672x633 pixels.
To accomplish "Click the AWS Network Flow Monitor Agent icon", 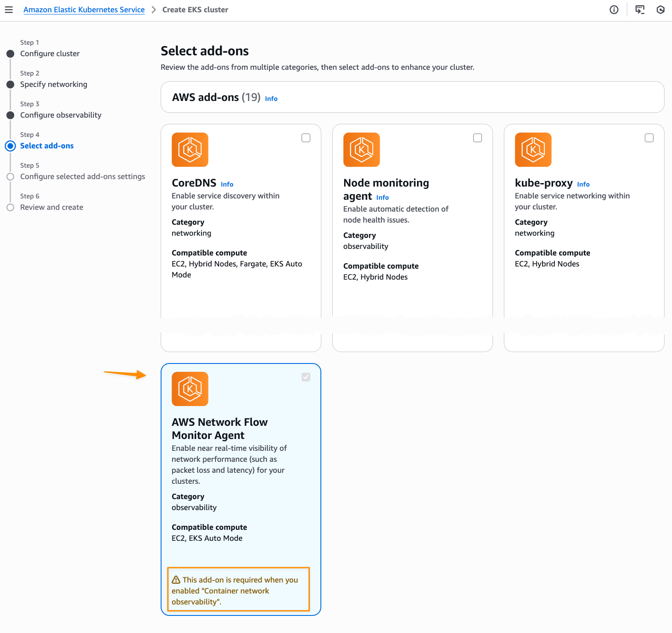I will click(190, 389).
